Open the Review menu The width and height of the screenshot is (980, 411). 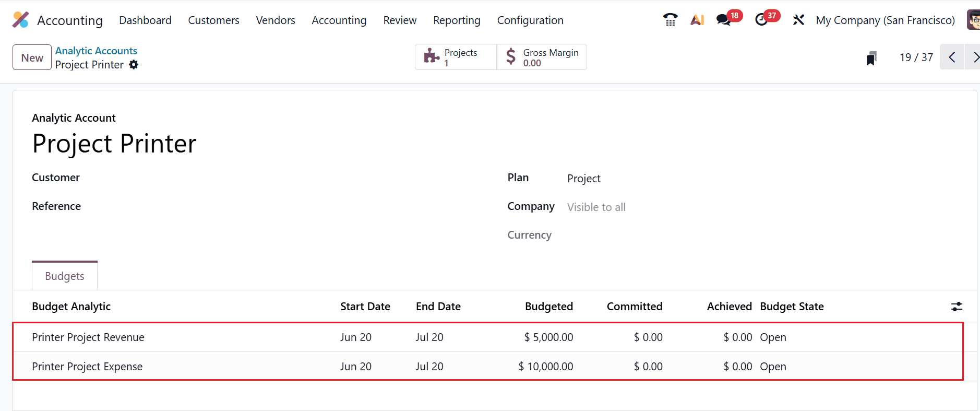(x=400, y=20)
